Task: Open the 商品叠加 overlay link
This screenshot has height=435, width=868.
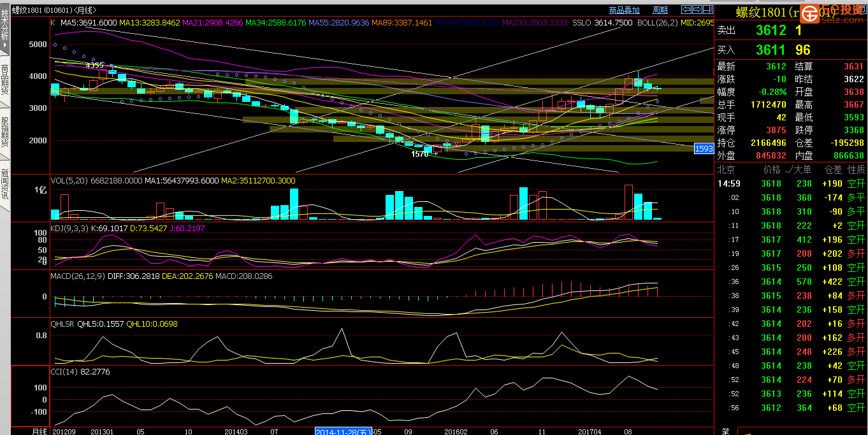Action: [x=624, y=10]
